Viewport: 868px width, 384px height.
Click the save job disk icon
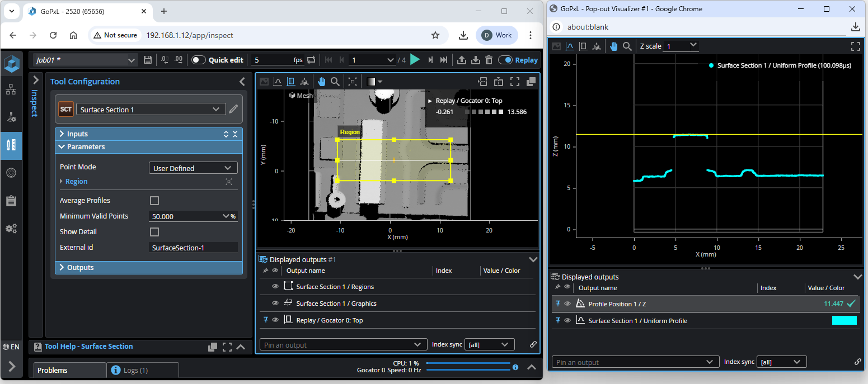pos(148,60)
